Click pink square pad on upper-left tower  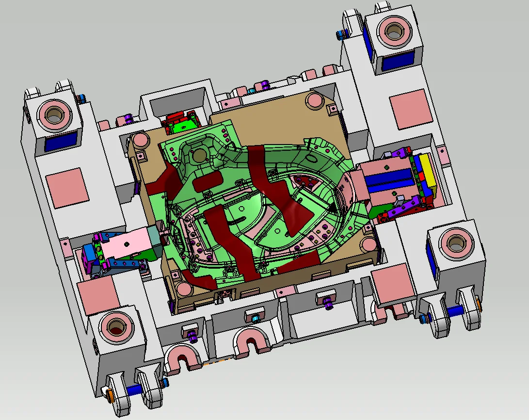(67, 184)
